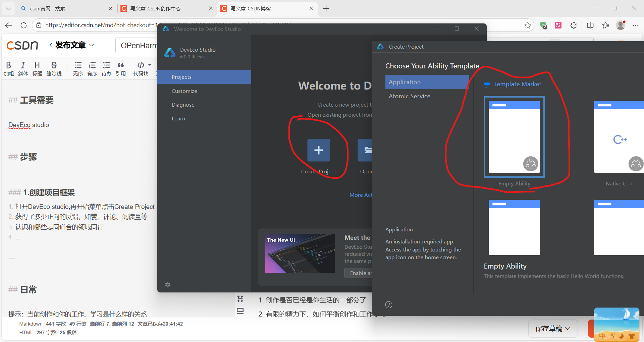Screen dimensions: 644x342
Task: Open browser settings and more menu
Action: (x=636, y=25)
